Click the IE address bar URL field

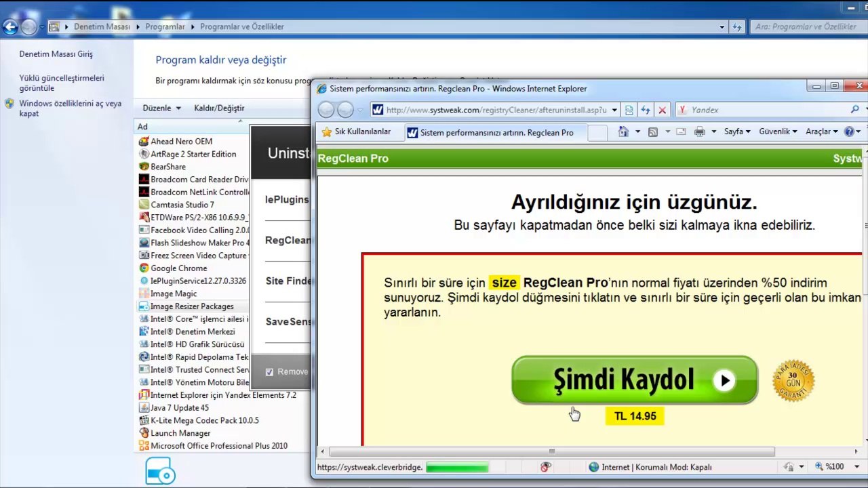tap(497, 110)
